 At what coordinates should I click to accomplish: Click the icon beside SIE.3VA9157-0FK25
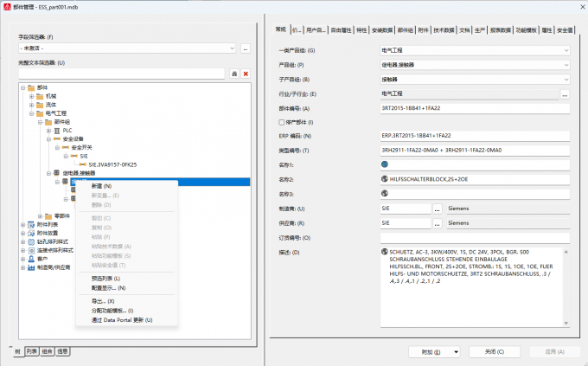point(83,164)
